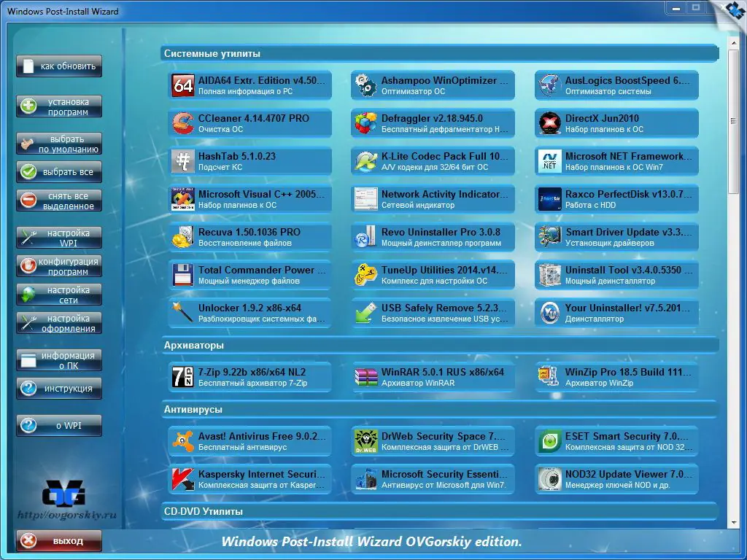Click the CCleaner red C icon
This screenshot has width=747, height=560.
pyautogui.click(x=183, y=123)
